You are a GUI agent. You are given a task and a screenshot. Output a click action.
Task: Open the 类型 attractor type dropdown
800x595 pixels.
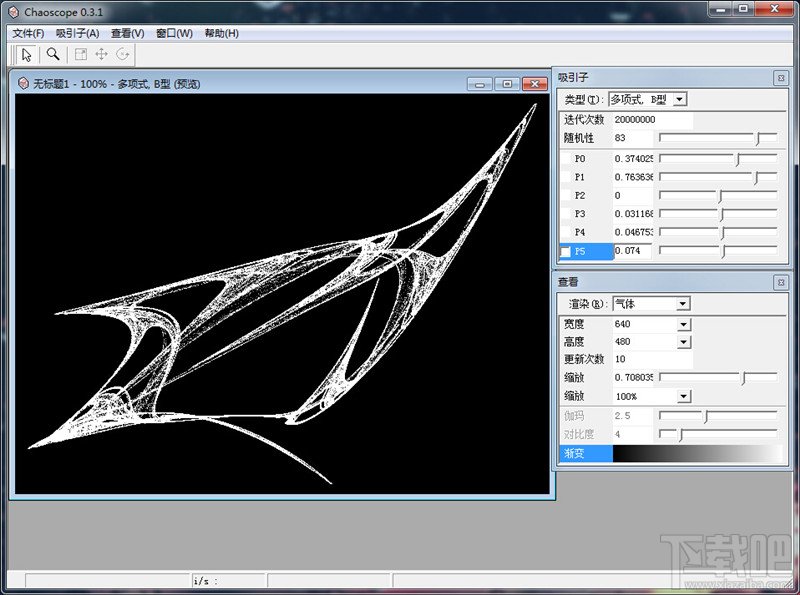(x=679, y=99)
